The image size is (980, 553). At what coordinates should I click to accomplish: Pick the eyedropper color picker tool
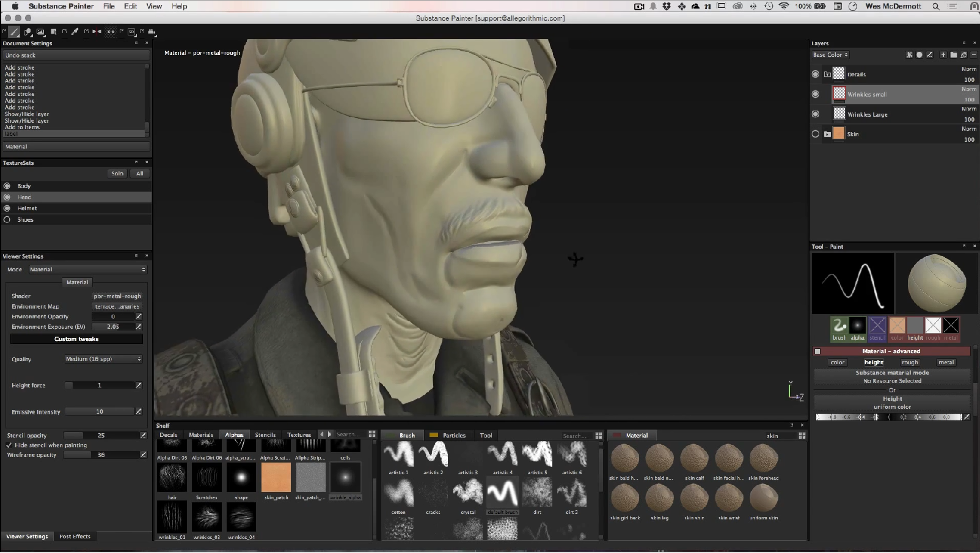click(x=75, y=32)
